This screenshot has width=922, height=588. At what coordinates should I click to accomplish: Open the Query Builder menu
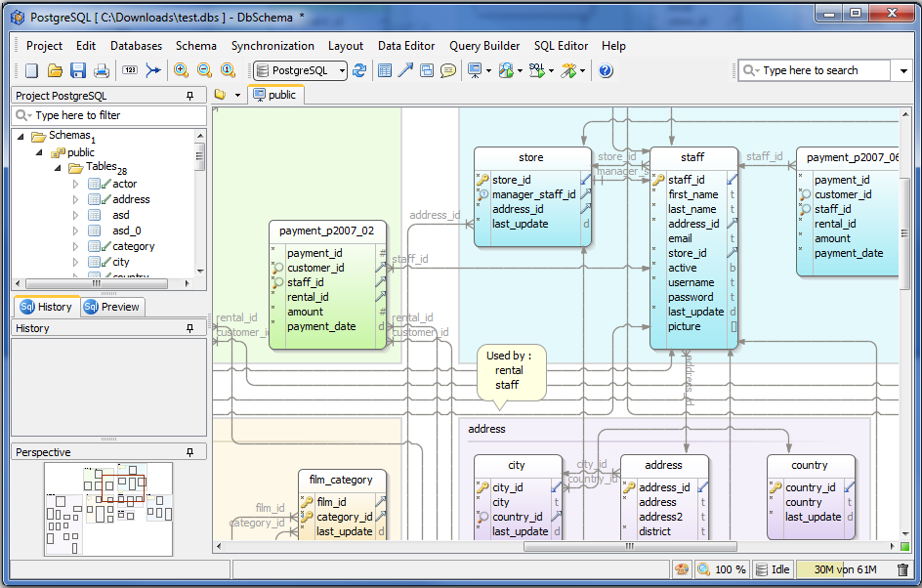click(x=484, y=46)
